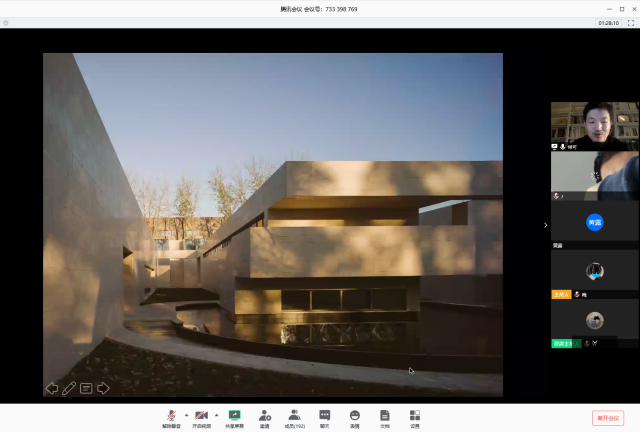Viewport: 640px width, 432px height.
Task: Select the top speaker's video thumbnail
Action: 594,125
